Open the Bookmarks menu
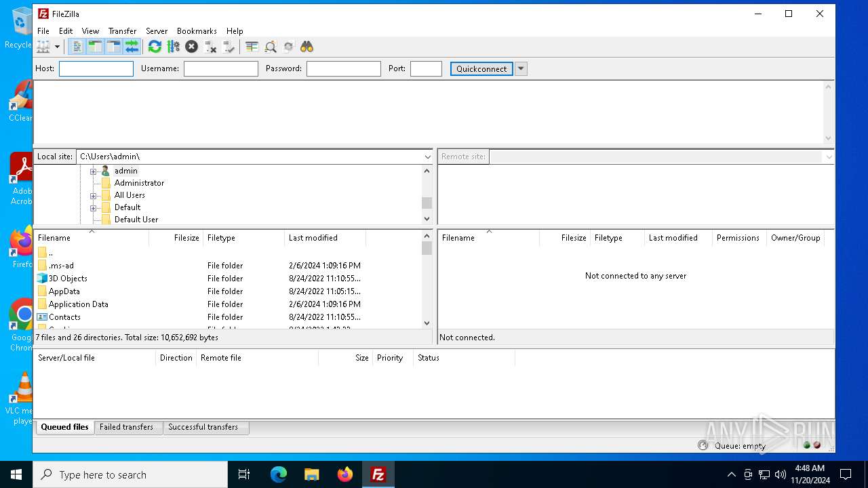 [197, 31]
